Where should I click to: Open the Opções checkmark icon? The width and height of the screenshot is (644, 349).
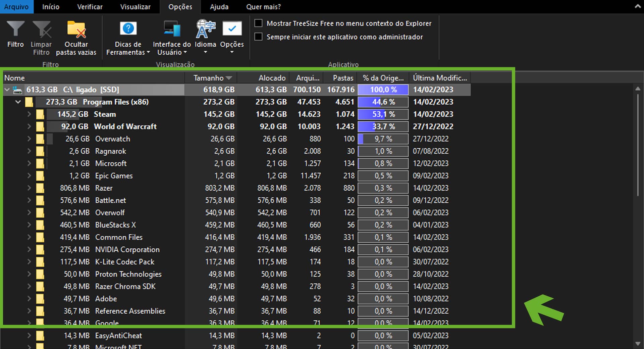point(232,29)
